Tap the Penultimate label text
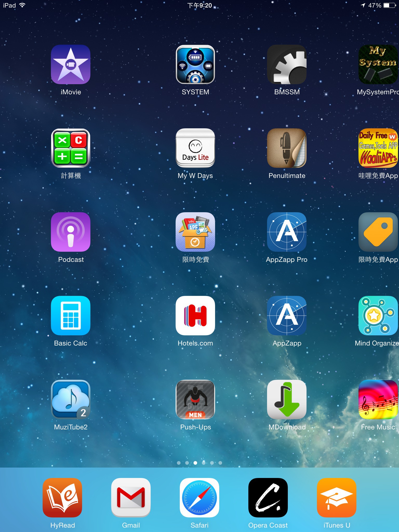Viewport: 399px width, 532px height. click(287, 176)
